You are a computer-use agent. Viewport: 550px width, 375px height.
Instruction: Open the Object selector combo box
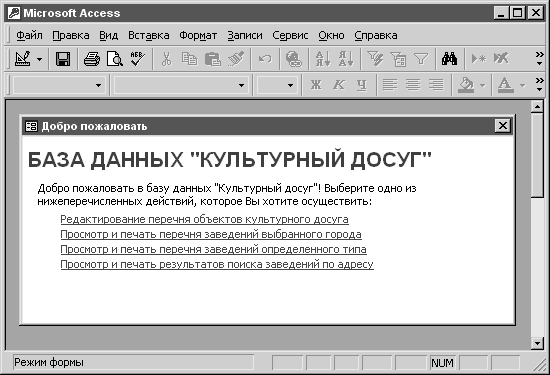point(59,85)
